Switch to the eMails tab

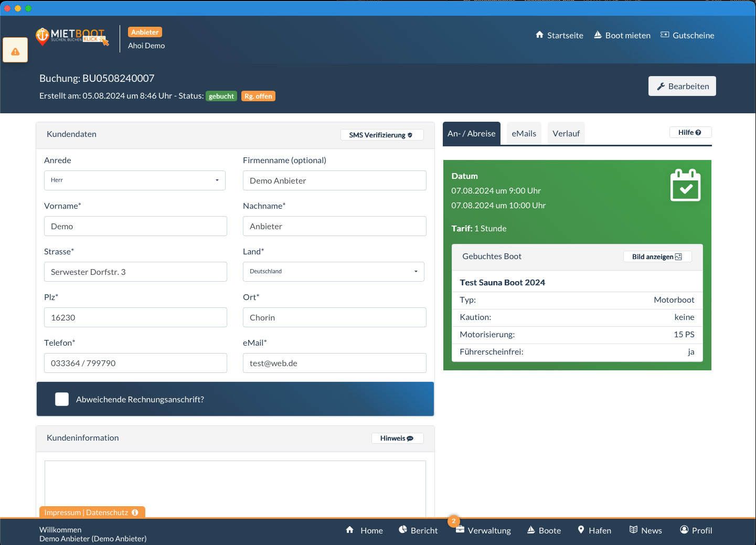(524, 134)
